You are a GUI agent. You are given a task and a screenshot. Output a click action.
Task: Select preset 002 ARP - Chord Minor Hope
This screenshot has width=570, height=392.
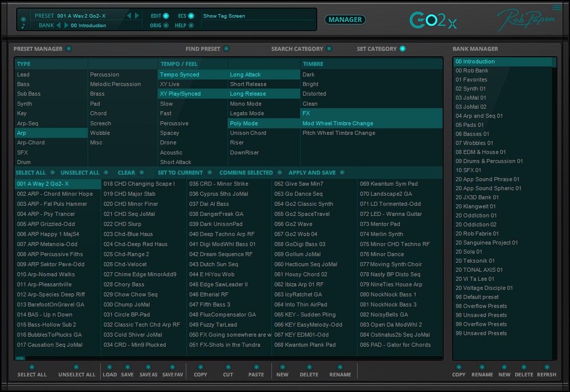click(x=58, y=194)
